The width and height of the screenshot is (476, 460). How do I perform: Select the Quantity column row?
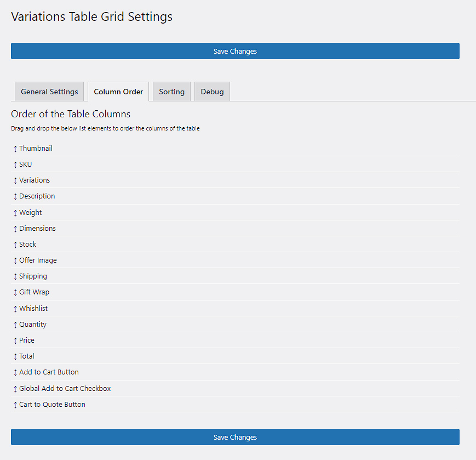[32, 324]
